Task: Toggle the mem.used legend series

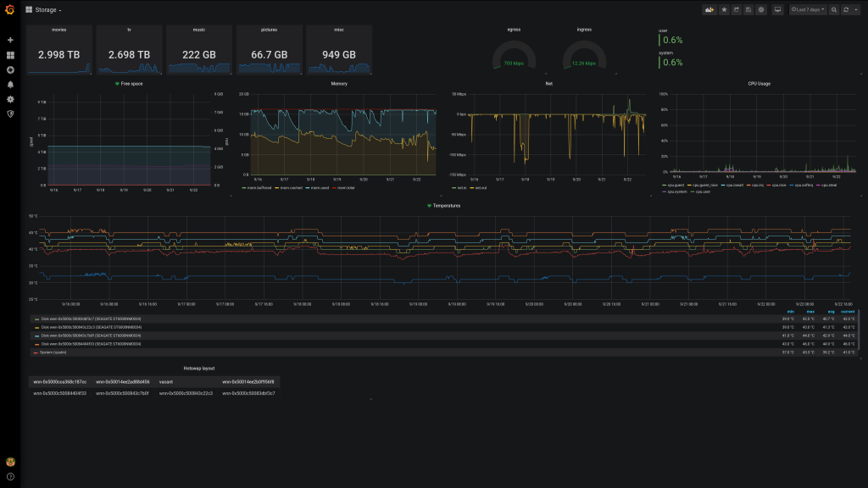Action: [x=317, y=188]
